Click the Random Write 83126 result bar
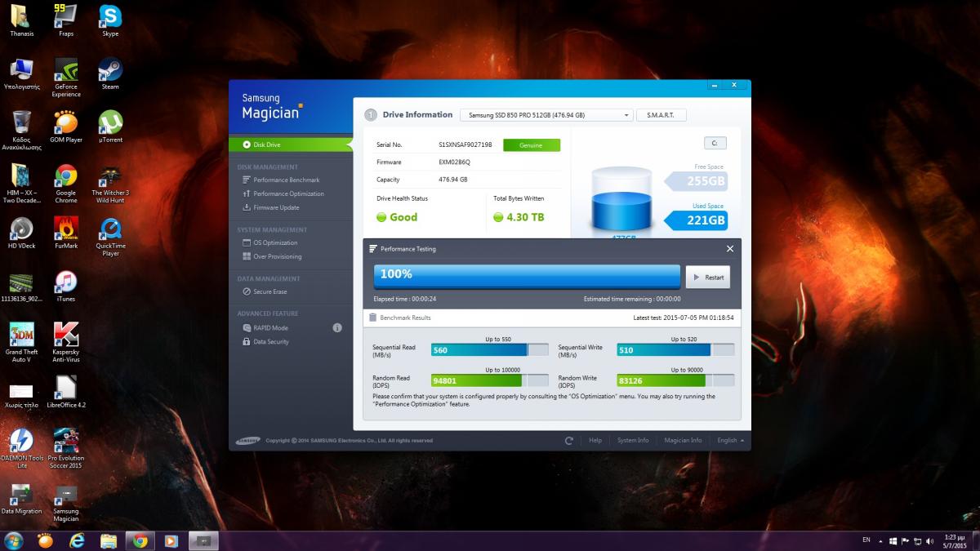This screenshot has height=551, width=980. point(675,380)
